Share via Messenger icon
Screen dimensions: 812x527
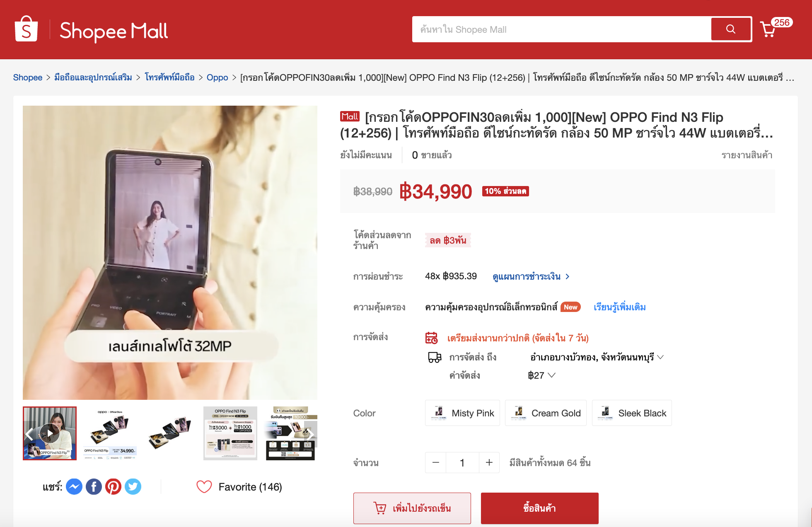(74, 487)
